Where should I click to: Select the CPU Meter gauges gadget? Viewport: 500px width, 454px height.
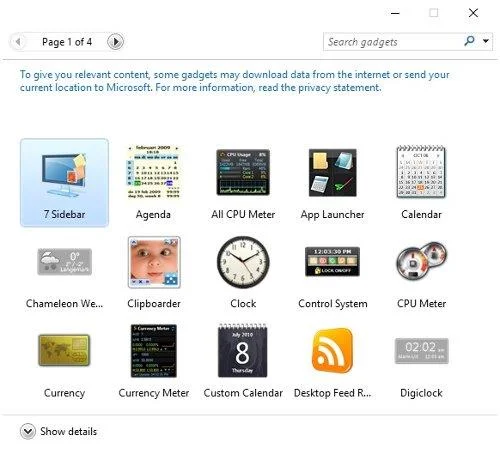pos(421,261)
